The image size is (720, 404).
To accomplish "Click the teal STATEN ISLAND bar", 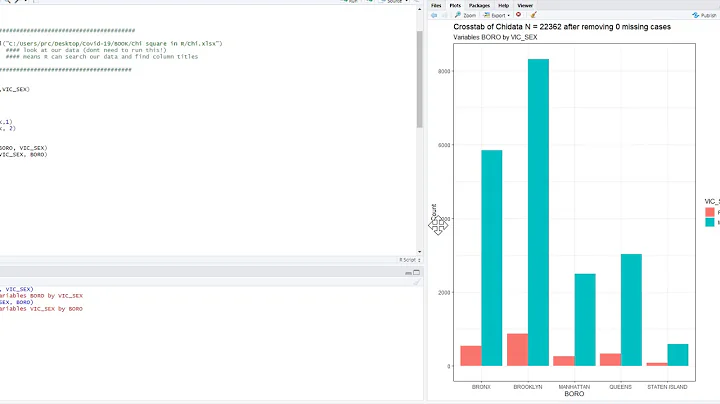I will click(x=678, y=355).
